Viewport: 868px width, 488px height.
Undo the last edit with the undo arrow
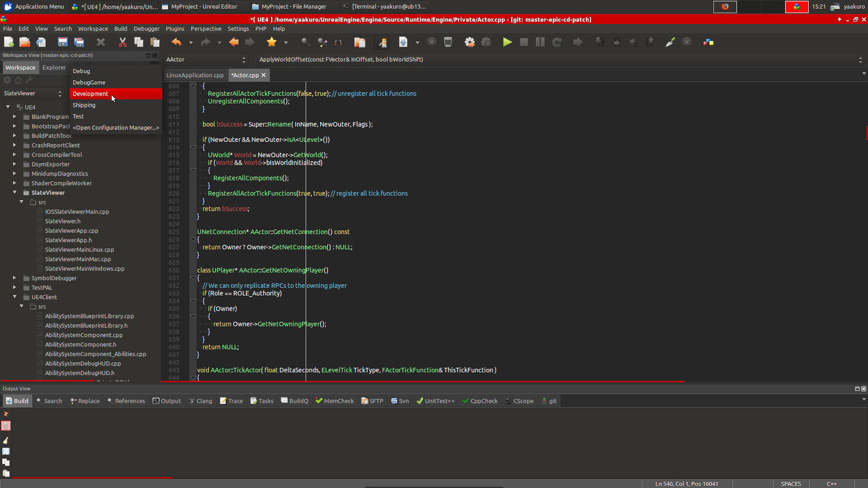click(176, 42)
